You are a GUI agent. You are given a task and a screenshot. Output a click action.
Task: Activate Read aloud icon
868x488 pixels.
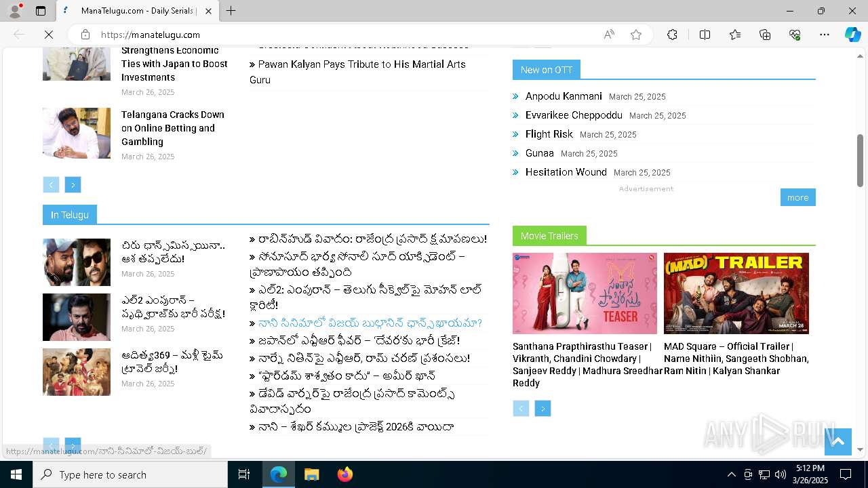[x=609, y=35]
